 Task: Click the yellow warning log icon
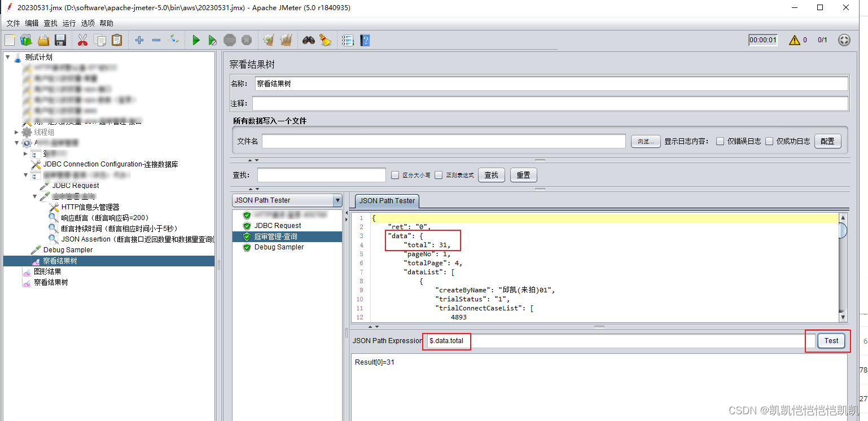pyautogui.click(x=795, y=40)
